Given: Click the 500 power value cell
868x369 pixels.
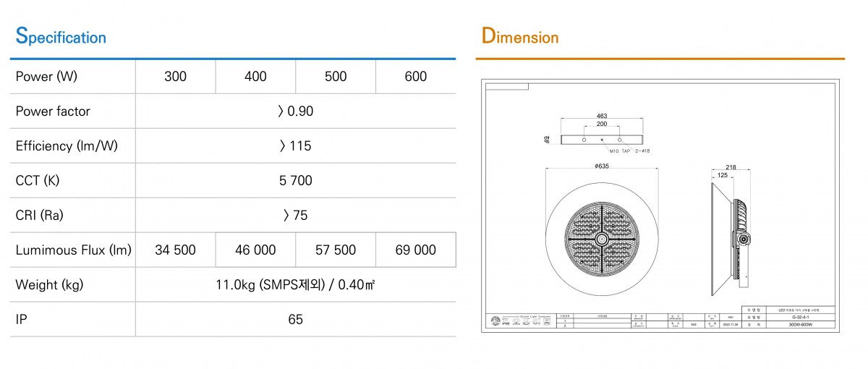Looking at the screenshot, I should (x=336, y=77).
